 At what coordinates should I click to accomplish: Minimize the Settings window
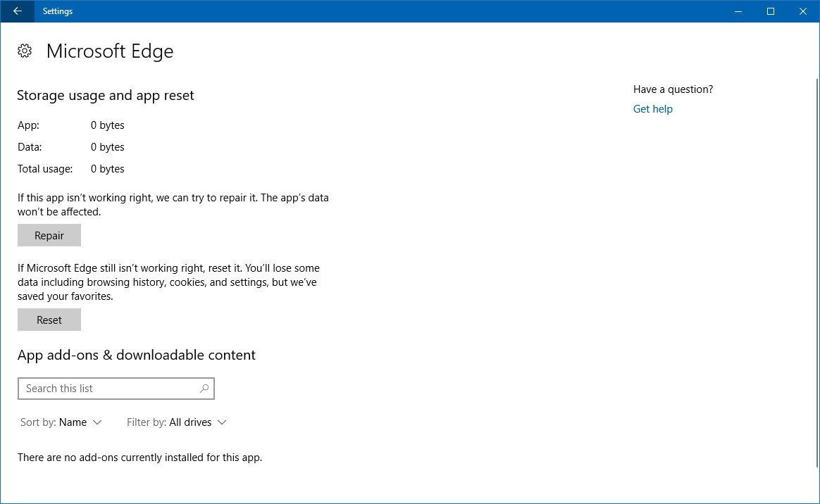tap(738, 11)
